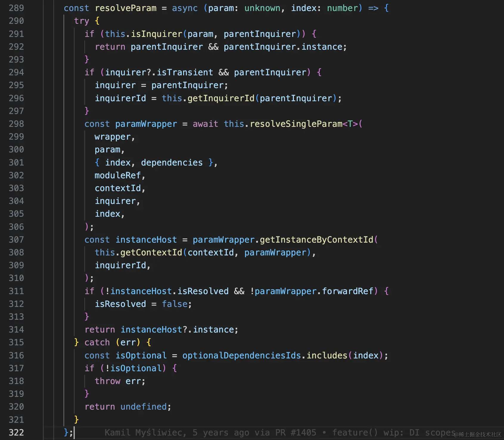Click line number 295 in the gutter
504x440 pixels.
pos(16,85)
